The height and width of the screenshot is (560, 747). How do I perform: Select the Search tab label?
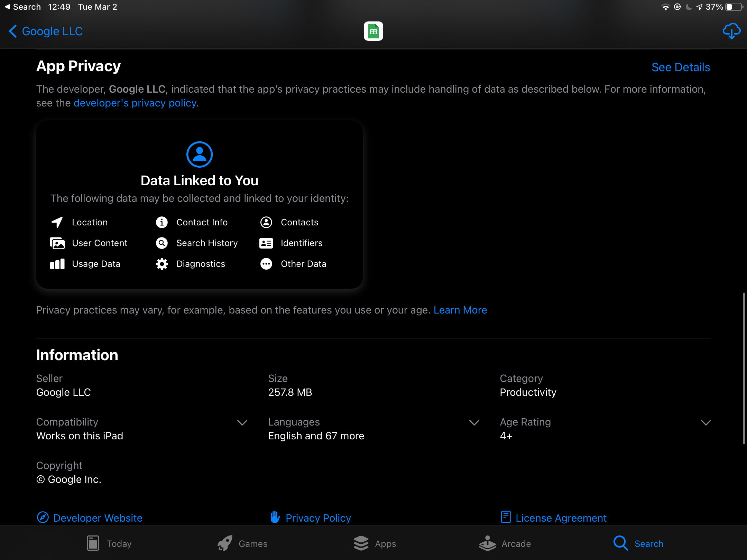649,544
